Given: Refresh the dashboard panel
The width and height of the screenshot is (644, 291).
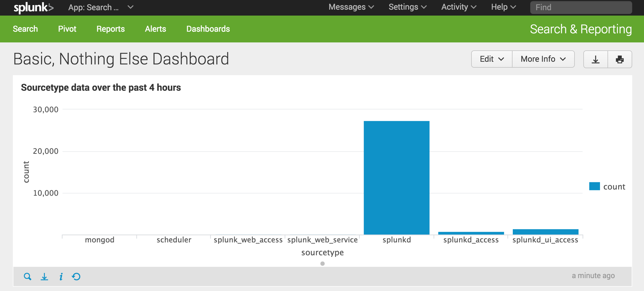Looking at the screenshot, I should click(75, 276).
